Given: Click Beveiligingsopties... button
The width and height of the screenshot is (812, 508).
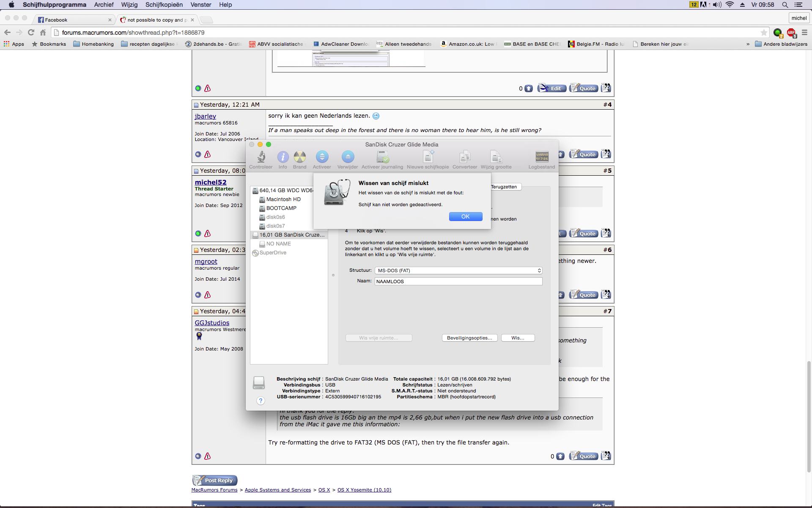Looking at the screenshot, I should 469,338.
